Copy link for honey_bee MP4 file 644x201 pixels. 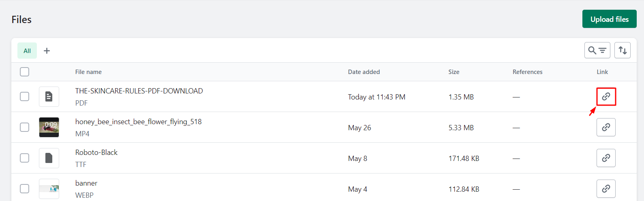(x=606, y=127)
